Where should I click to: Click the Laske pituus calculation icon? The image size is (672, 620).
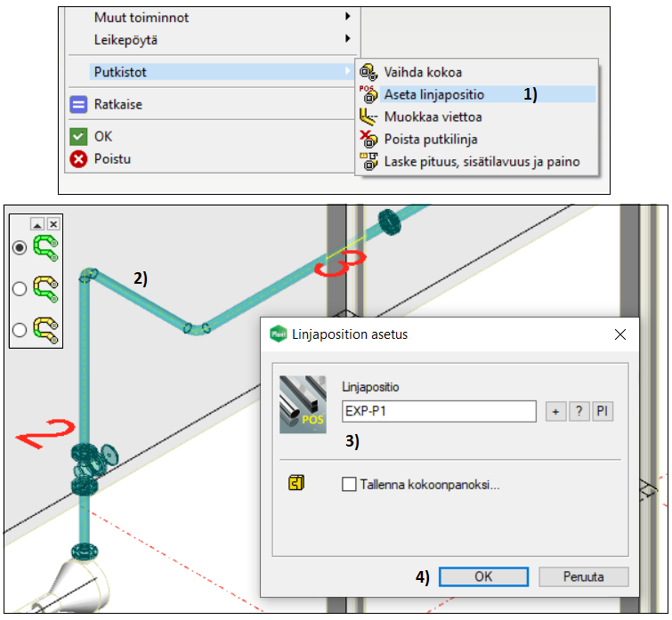[x=368, y=161]
